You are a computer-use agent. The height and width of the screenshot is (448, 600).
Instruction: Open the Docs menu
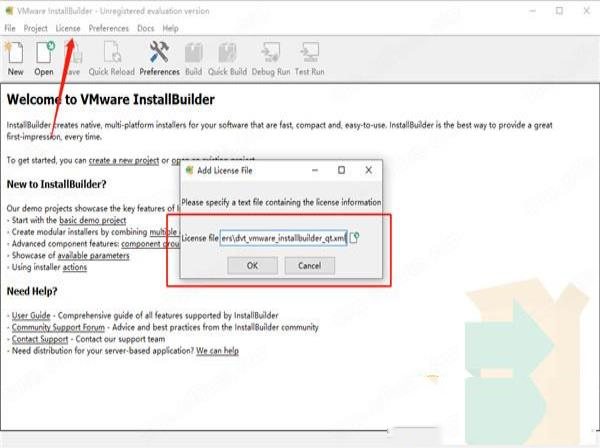[x=145, y=29]
